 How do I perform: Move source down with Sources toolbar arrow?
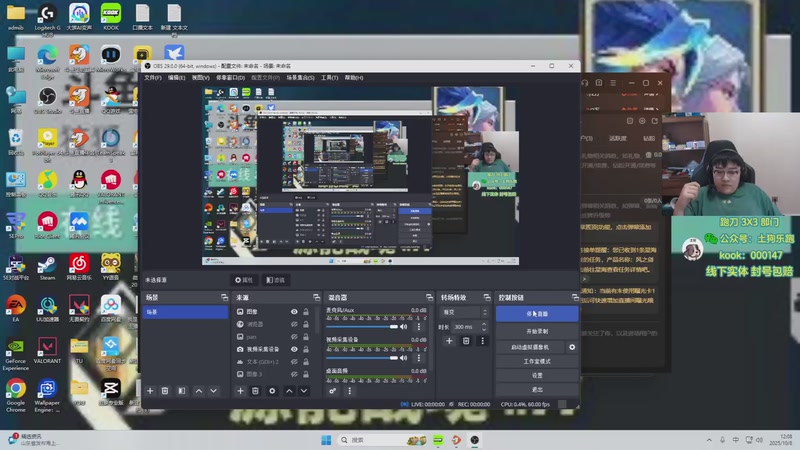(x=304, y=391)
